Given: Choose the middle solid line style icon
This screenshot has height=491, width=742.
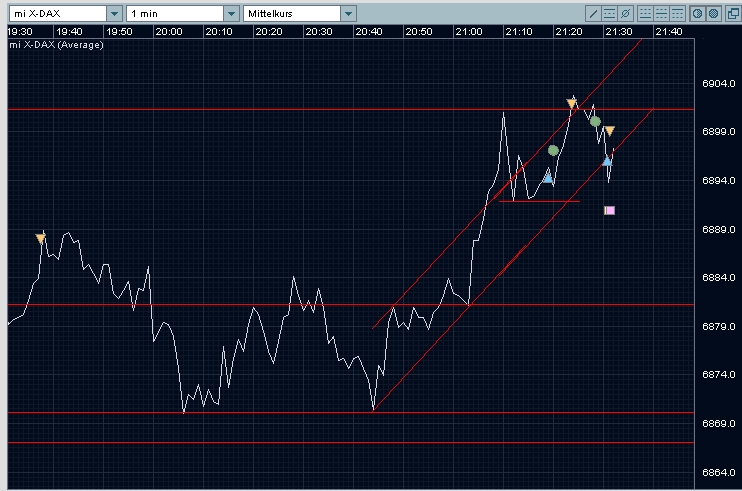Looking at the screenshot, I should click(662, 13).
